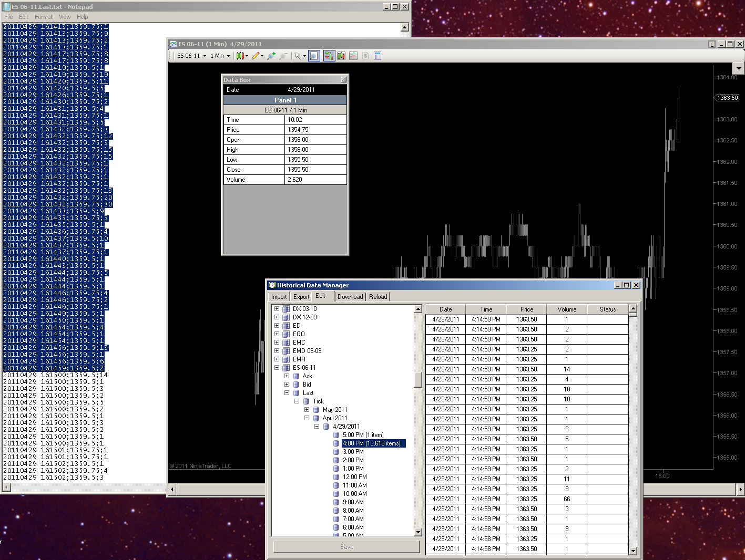The width and height of the screenshot is (745, 560).
Task: Expand the Ask tree node
Action: 287,376
